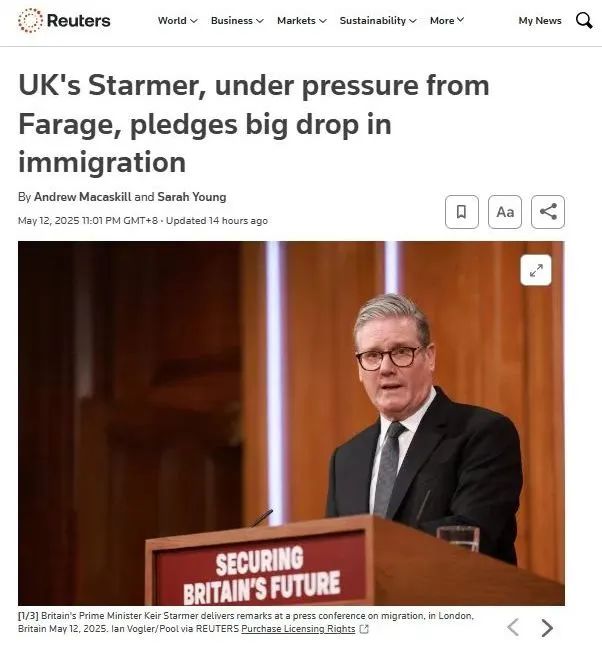This screenshot has height=646, width=602.
Task: Click the share article icon
Action: click(x=548, y=212)
